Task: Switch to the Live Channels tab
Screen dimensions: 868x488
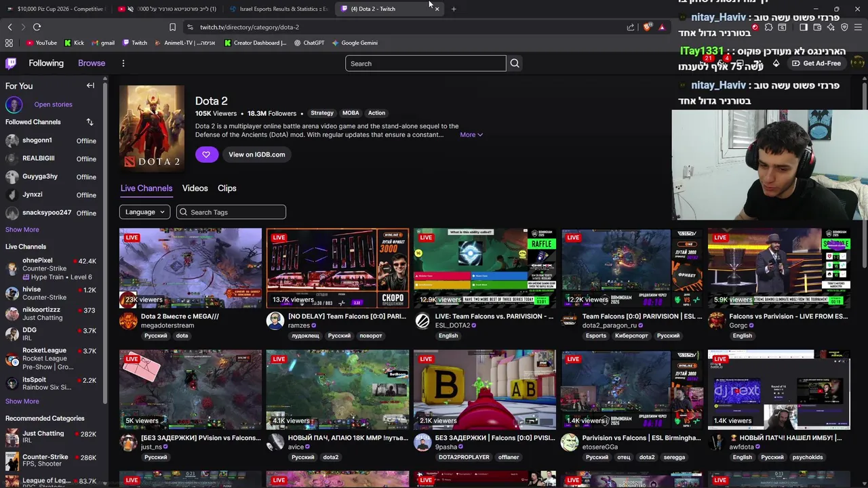Action: [146, 188]
